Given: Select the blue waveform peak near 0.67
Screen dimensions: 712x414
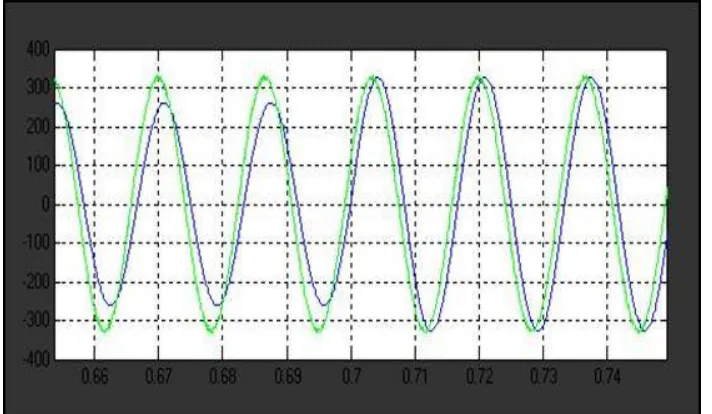Looking at the screenshot, I should 164,104.
